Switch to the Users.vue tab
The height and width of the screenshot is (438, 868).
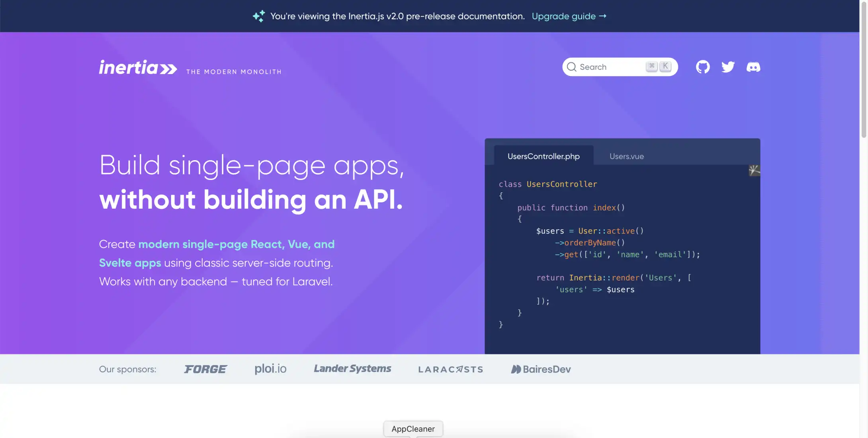(626, 156)
